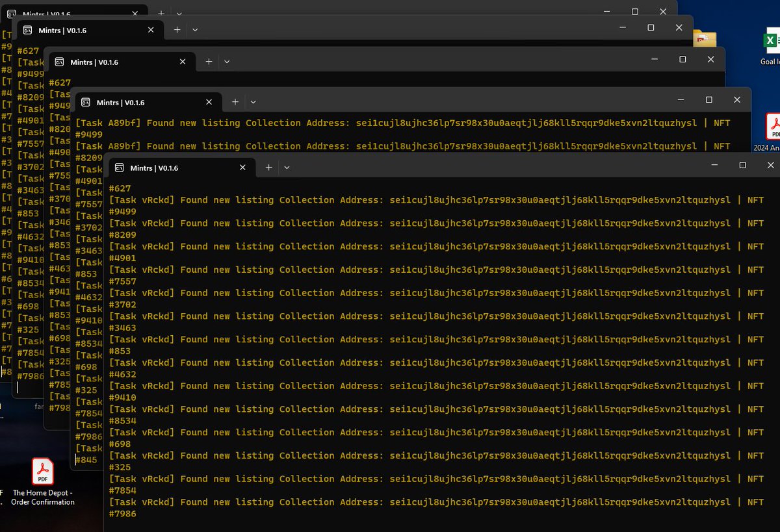
Task: Close the middle Mintrs terminal window
Action: 710,59
